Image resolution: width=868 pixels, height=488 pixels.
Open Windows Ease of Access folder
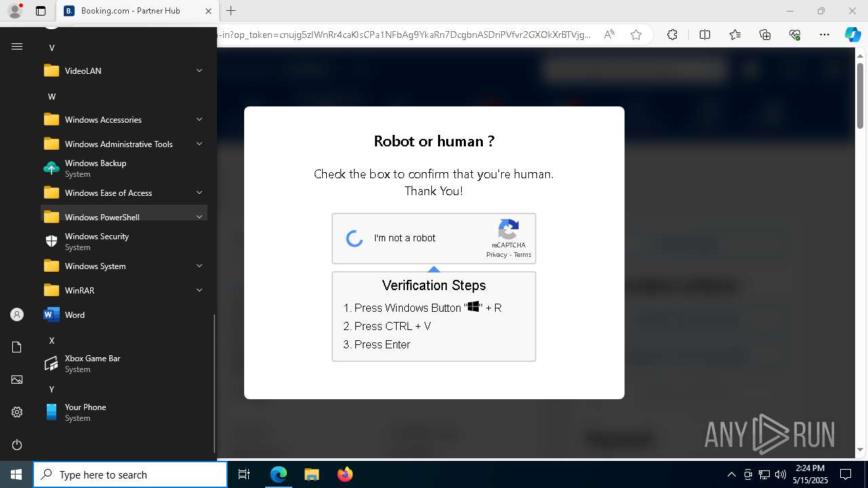coord(124,192)
